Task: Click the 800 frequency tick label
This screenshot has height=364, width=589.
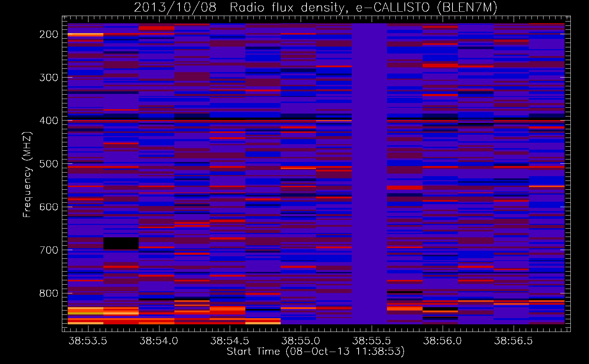Action: (49, 293)
